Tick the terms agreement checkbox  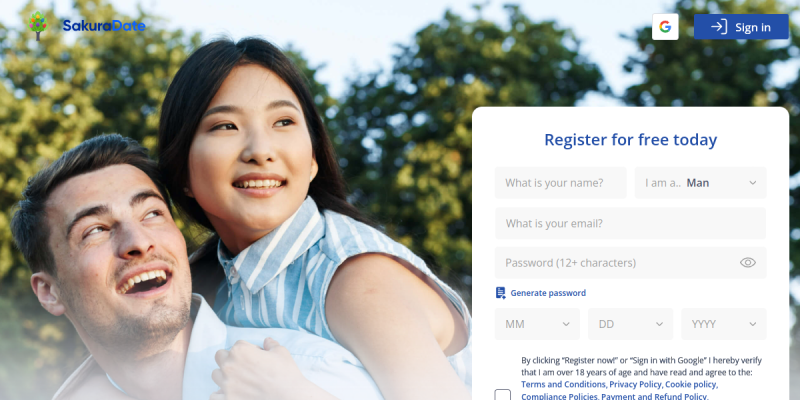(503, 395)
